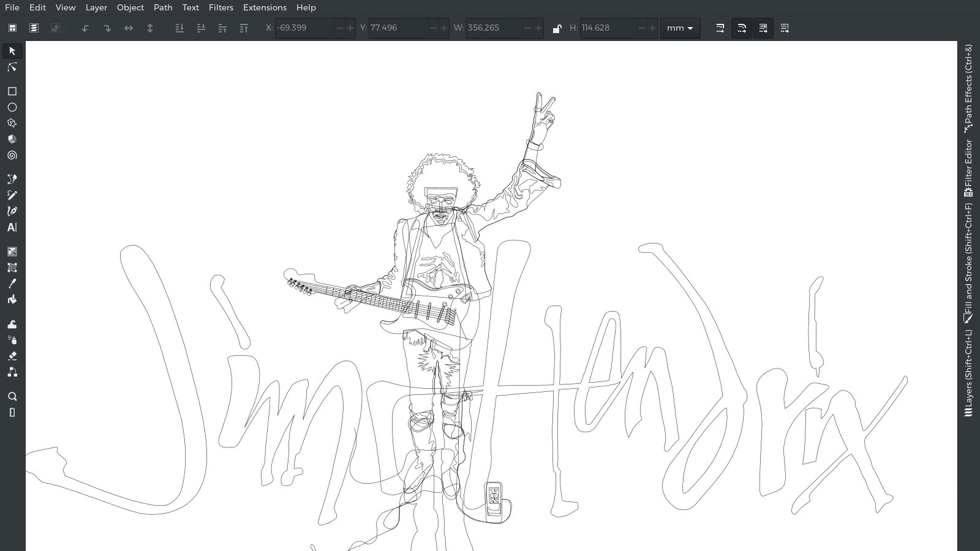The width and height of the screenshot is (980, 551).
Task: Toggle the width/height ratio lock
Action: point(557,28)
